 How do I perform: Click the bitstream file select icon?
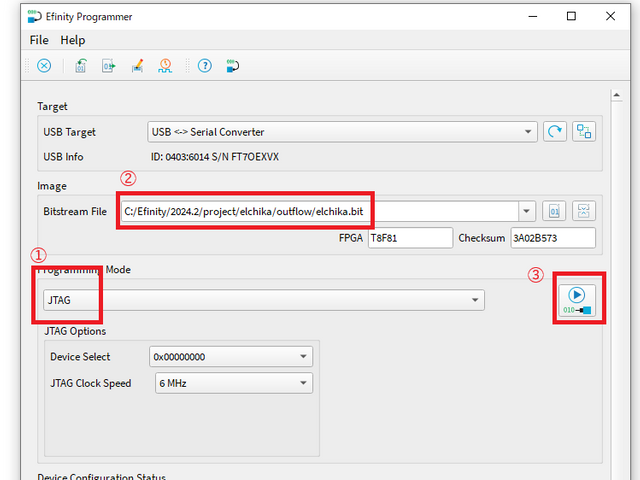pos(555,211)
